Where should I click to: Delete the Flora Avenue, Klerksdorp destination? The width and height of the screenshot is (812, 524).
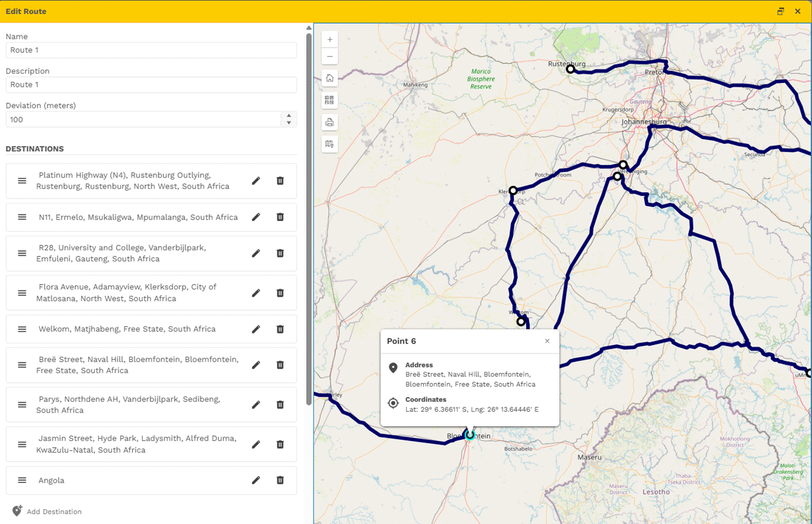[280, 293]
